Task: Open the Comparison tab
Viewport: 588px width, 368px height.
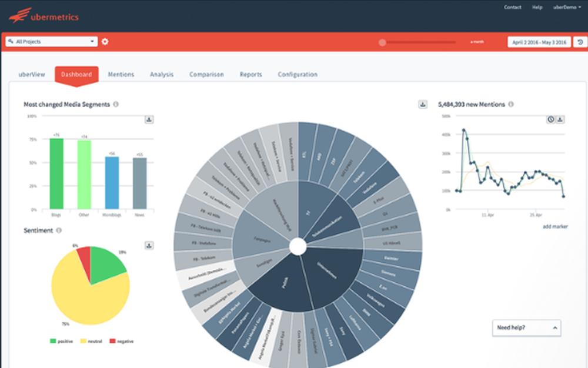Action: tap(206, 74)
